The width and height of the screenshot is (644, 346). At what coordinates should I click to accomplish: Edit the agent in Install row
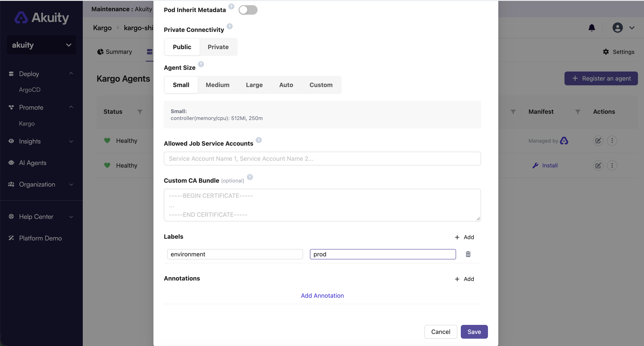[598, 165]
